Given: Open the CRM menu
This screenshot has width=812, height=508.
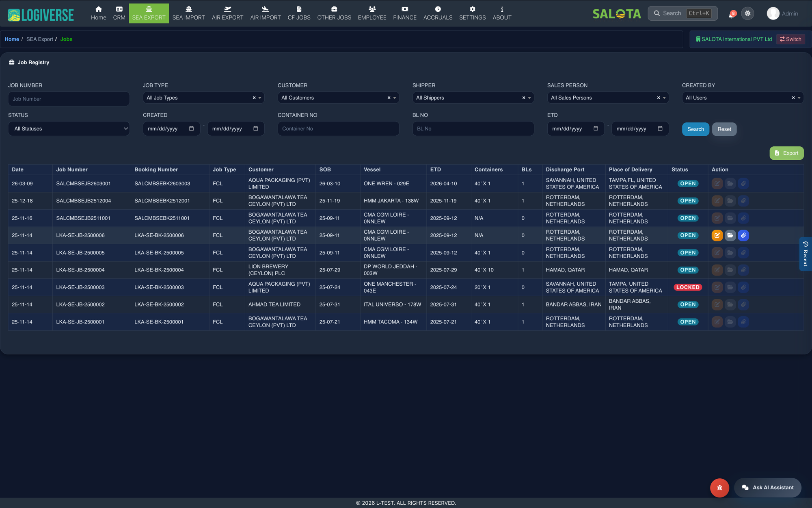Looking at the screenshot, I should coord(119,13).
